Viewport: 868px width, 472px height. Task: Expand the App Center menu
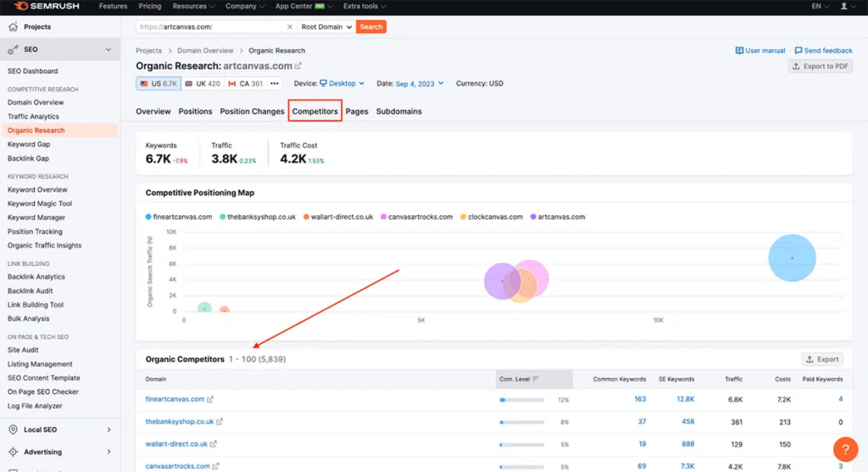(304, 6)
